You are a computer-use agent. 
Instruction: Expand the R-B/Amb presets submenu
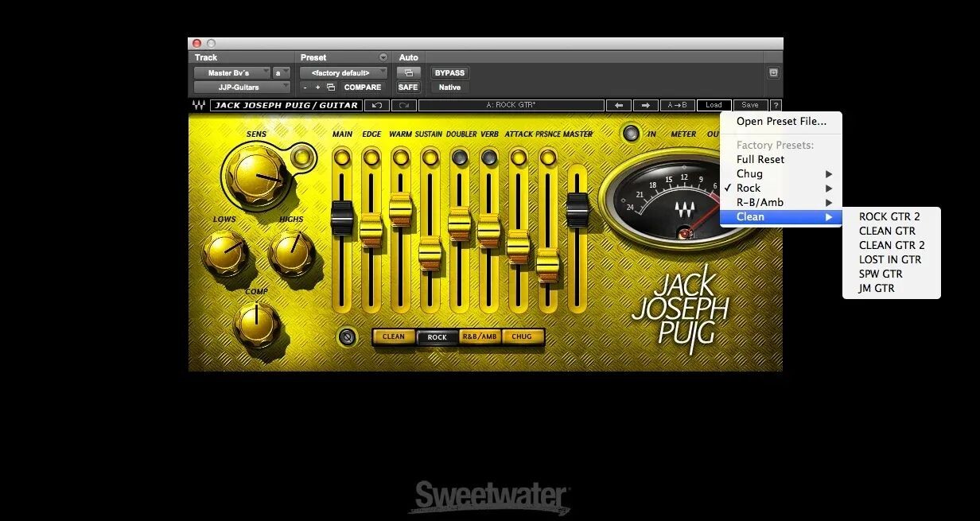[x=780, y=202]
